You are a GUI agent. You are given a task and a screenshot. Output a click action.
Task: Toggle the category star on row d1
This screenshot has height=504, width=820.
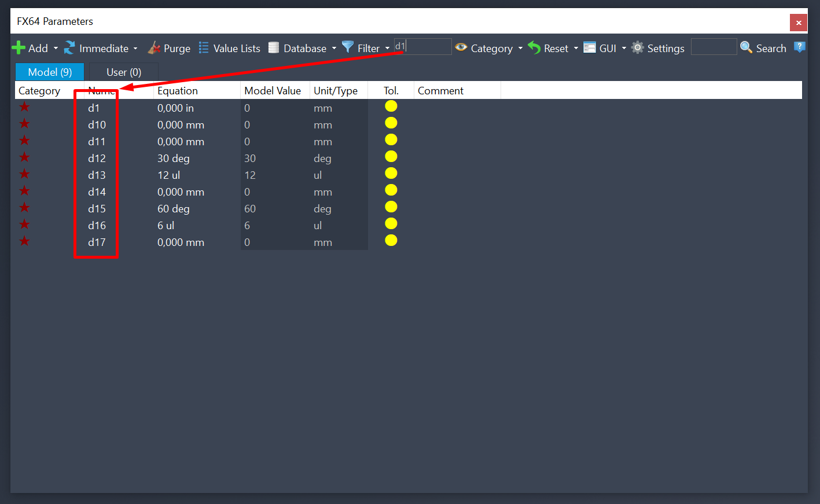[24, 106]
